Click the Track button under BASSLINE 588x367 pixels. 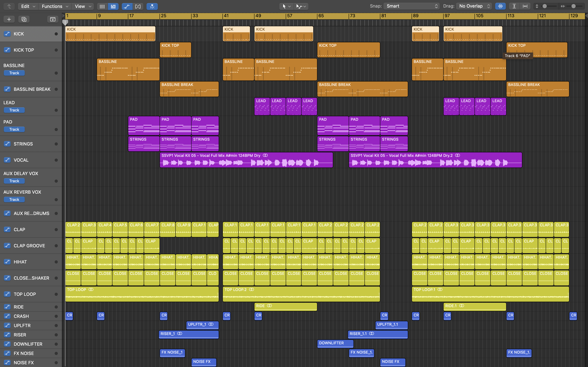point(14,73)
